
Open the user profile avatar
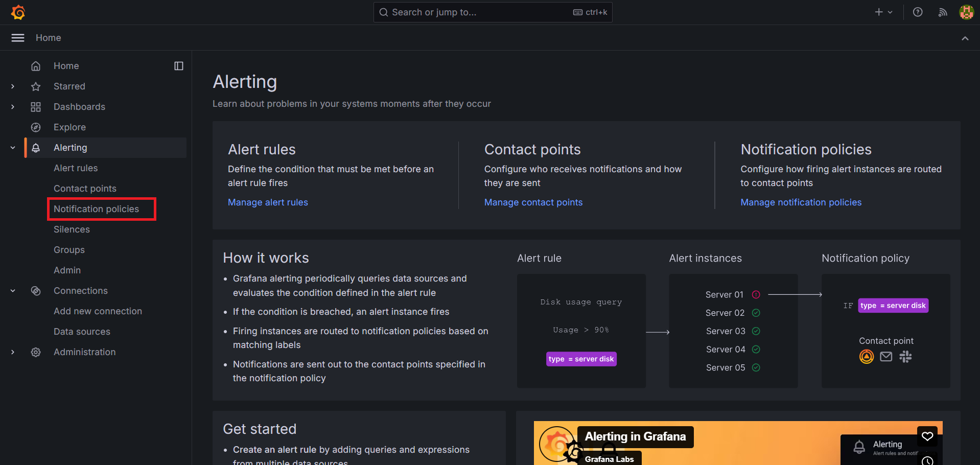click(966, 12)
